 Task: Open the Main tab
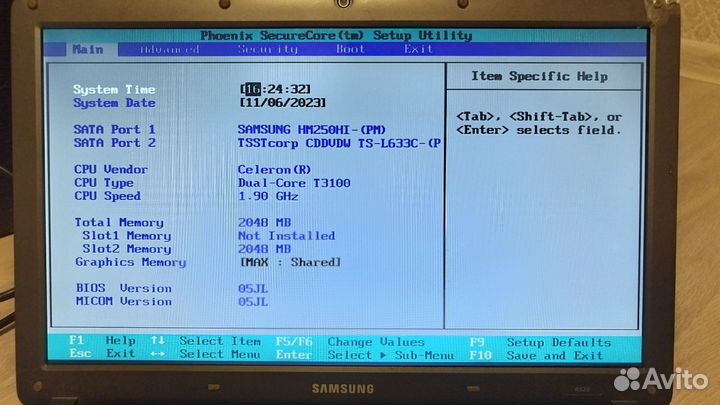pyautogui.click(x=88, y=49)
